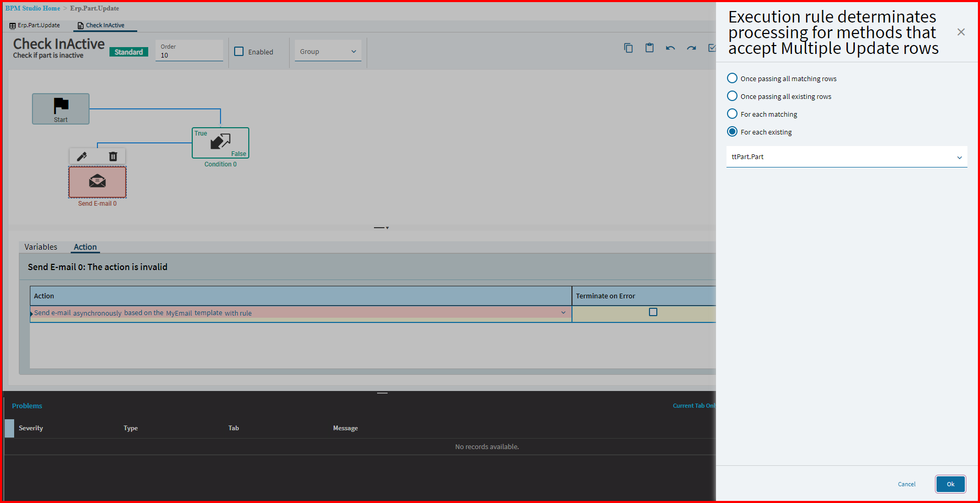Select the Send E-mail 0 envelope node
The image size is (980, 503).
click(x=97, y=182)
